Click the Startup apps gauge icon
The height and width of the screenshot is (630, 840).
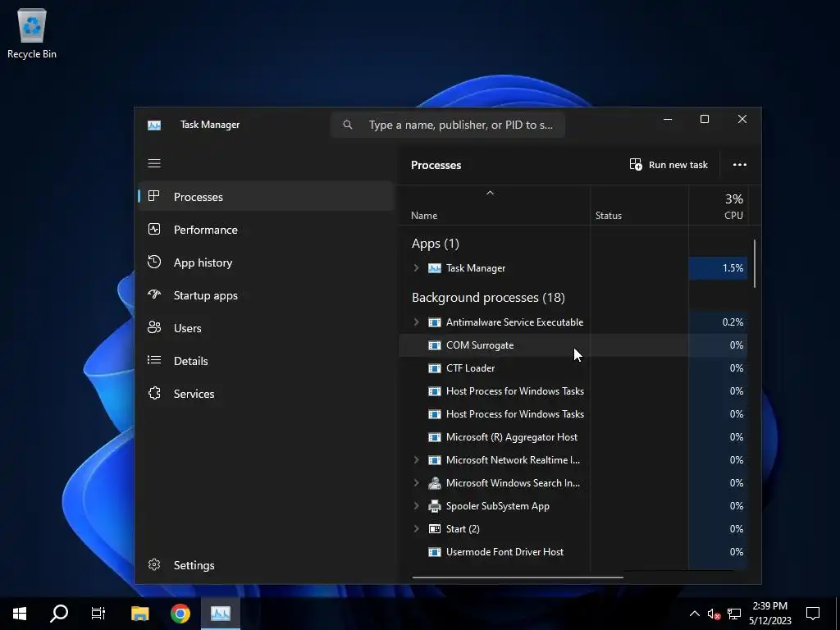pyautogui.click(x=153, y=294)
